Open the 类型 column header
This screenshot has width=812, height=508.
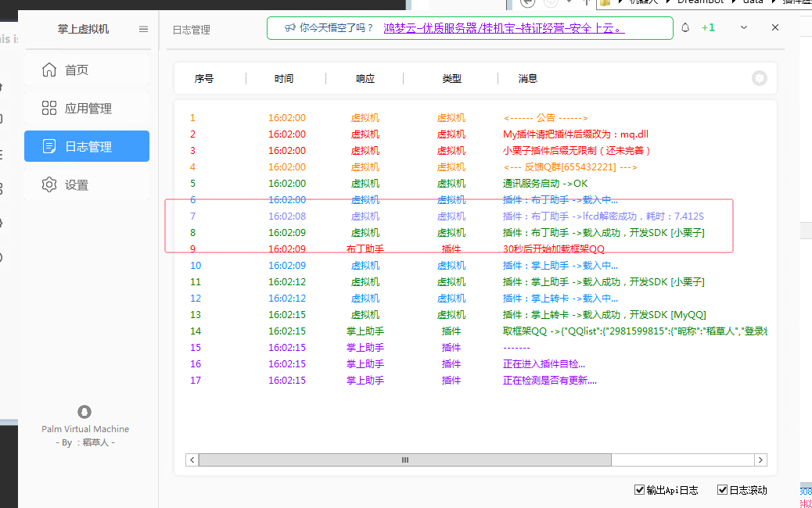tap(451, 78)
